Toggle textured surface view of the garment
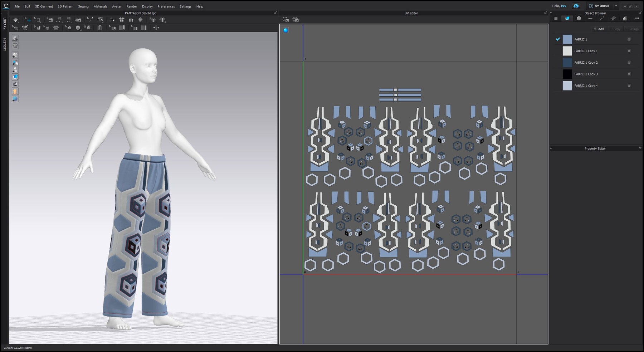The image size is (644, 352). click(15, 76)
